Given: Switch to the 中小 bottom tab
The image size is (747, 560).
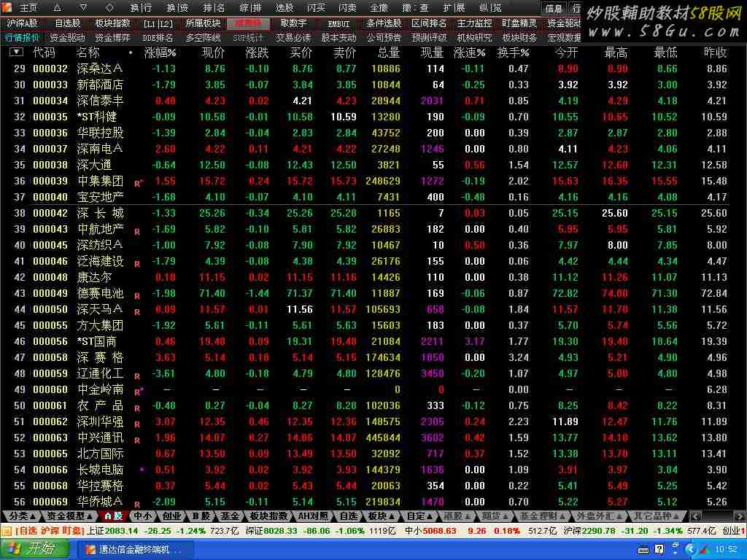Looking at the screenshot, I should (142, 516).
